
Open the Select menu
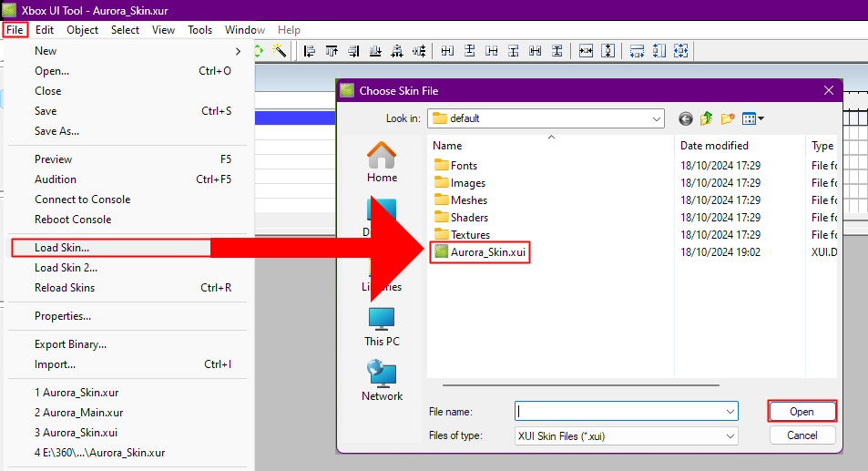tap(125, 30)
